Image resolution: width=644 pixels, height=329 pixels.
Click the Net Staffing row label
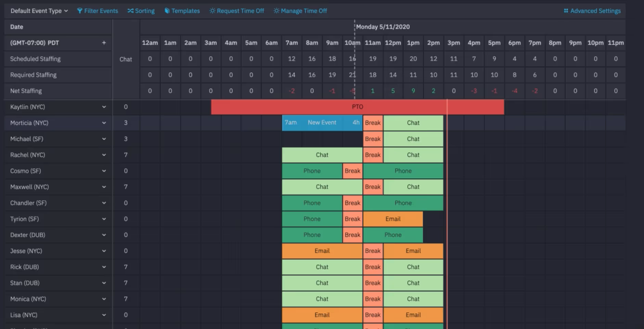click(x=26, y=91)
